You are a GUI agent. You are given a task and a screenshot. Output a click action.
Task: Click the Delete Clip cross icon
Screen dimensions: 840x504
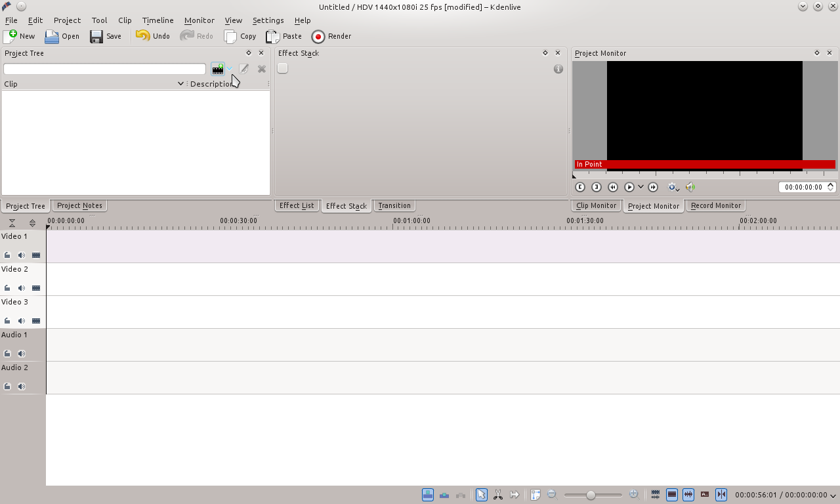click(x=262, y=69)
